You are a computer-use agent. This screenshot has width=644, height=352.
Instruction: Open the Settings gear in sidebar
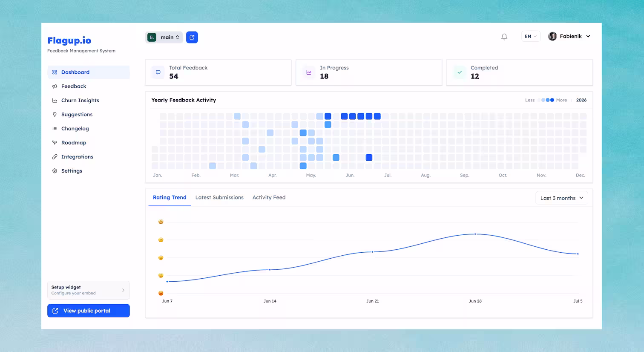pos(55,171)
